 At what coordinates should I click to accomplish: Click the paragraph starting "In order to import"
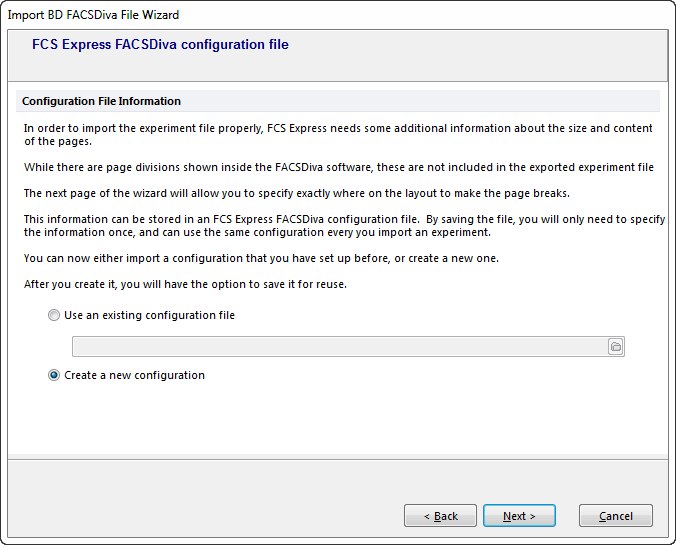(x=338, y=134)
